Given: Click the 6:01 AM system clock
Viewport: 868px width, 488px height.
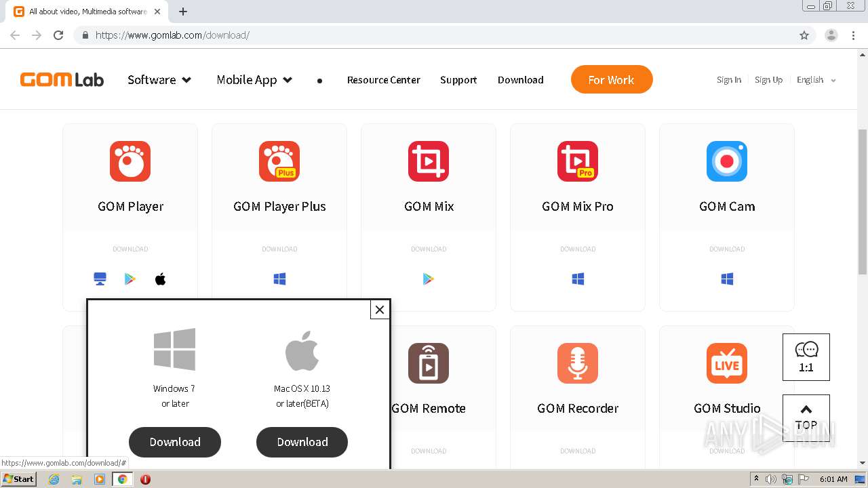Looking at the screenshot, I should pyautogui.click(x=833, y=479).
